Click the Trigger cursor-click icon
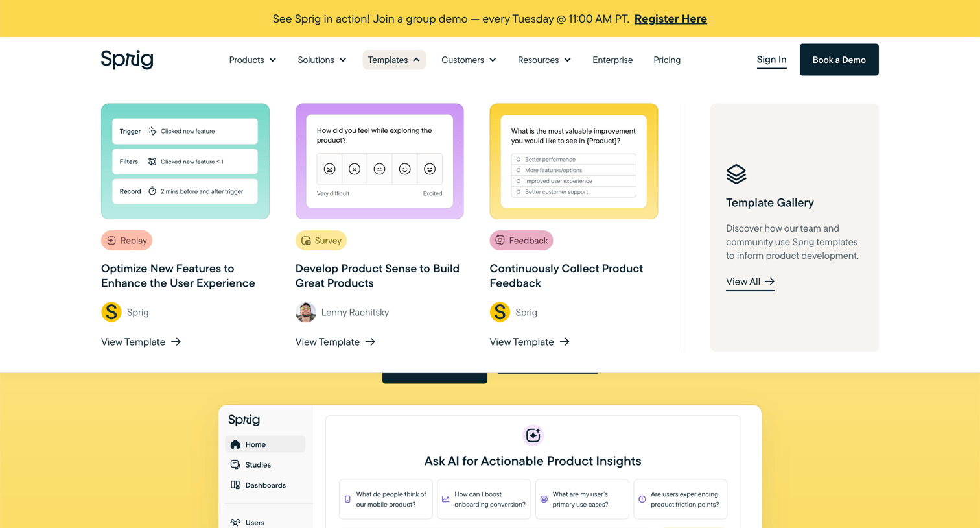Screen dimensions: 980x528 click(152, 131)
